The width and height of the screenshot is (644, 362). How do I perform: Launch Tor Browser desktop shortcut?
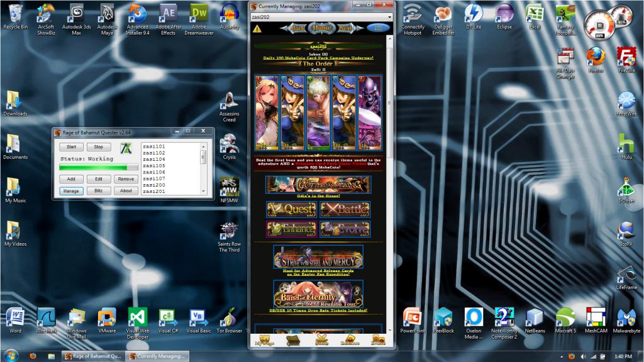pos(229,321)
